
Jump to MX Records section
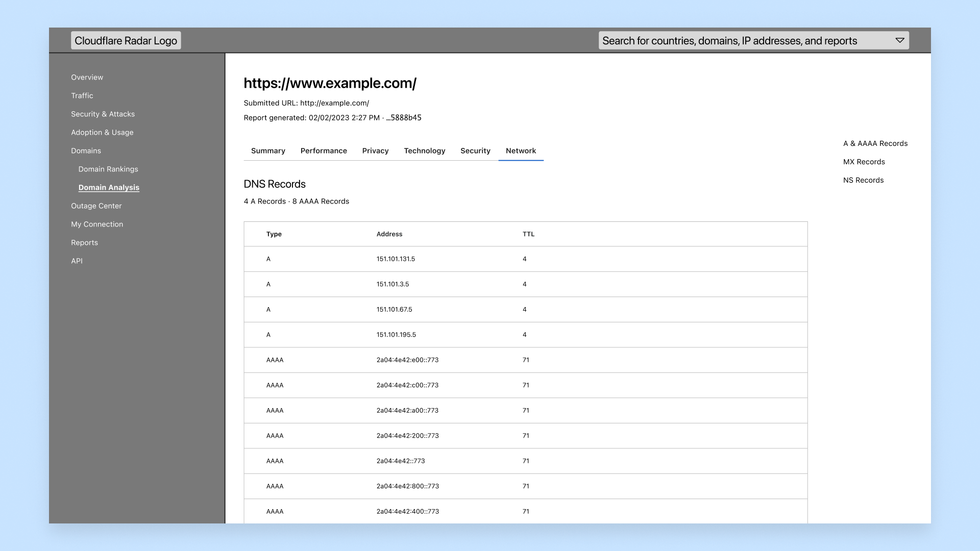click(x=864, y=162)
